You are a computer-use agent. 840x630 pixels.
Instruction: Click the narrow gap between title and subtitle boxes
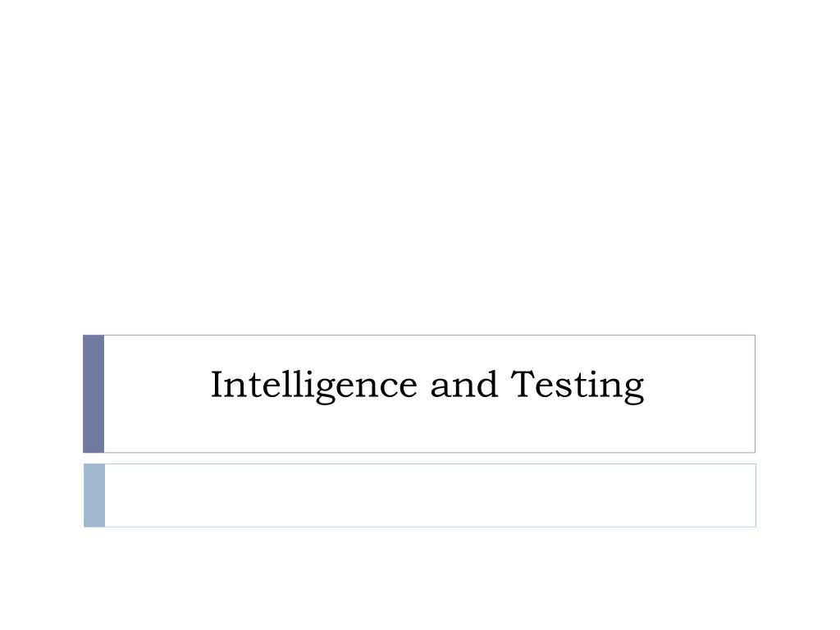pyautogui.click(x=419, y=459)
